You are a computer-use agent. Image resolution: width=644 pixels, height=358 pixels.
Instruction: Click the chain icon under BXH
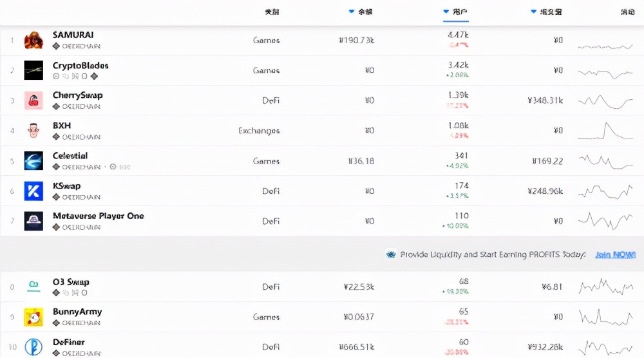[56, 137]
